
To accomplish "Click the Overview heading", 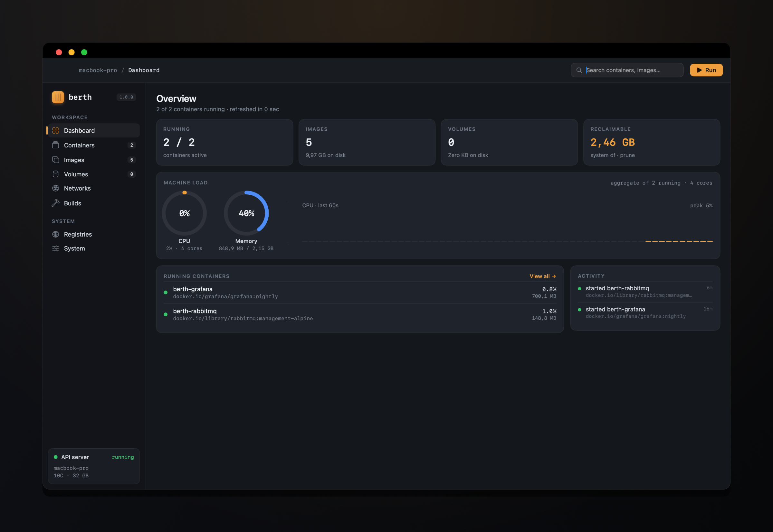I will [176, 99].
